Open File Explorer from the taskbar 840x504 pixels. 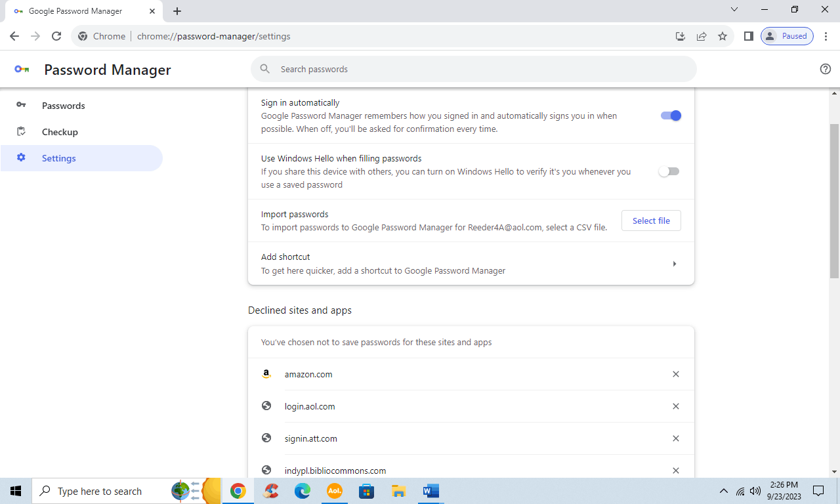point(399,491)
